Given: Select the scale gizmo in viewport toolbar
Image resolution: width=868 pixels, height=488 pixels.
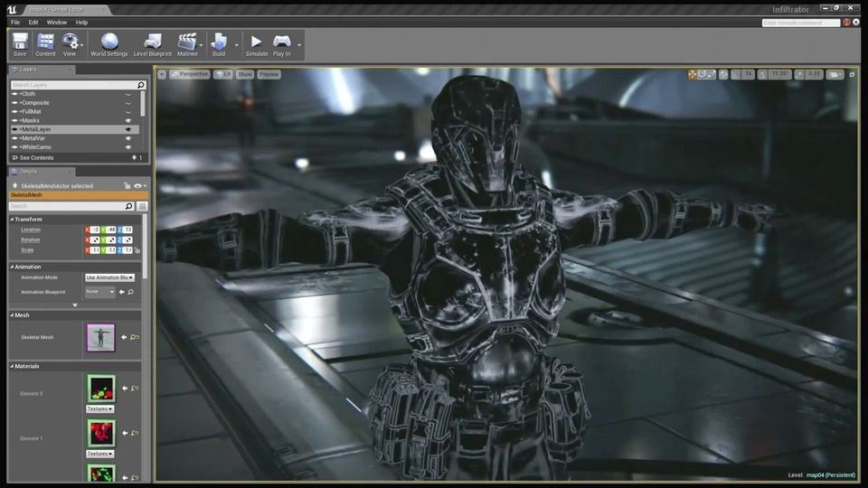Looking at the screenshot, I should coord(712,74).
